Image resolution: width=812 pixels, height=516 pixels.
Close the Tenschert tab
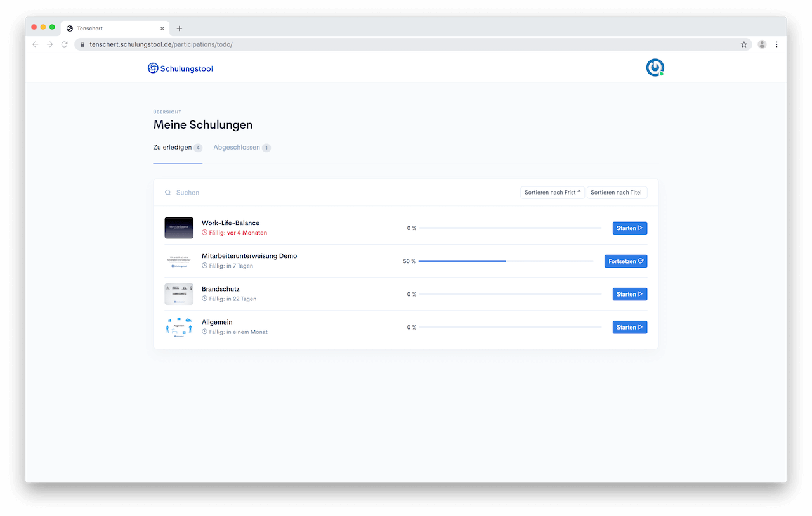coord(162,29)
